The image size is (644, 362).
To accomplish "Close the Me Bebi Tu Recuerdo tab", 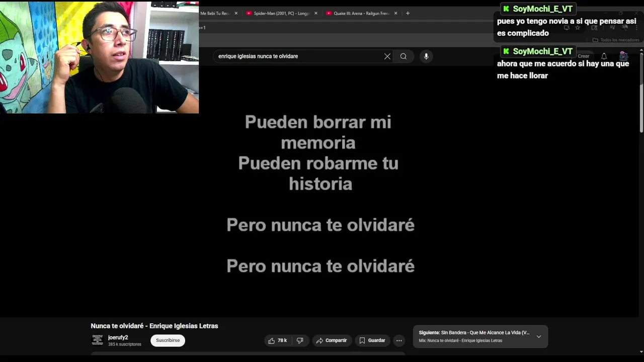I will (x=236, y=13).
